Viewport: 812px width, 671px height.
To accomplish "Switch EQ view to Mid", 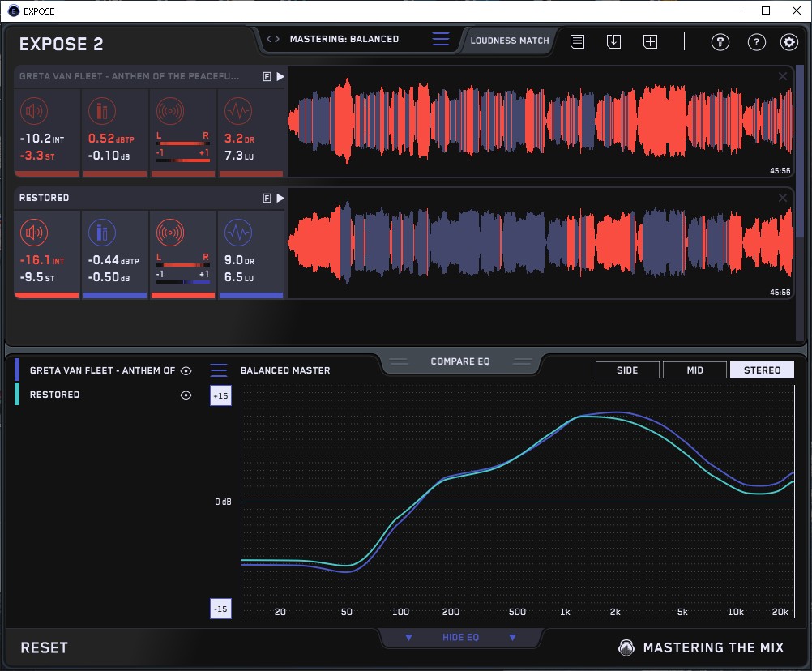I will [x=694, y=370].
